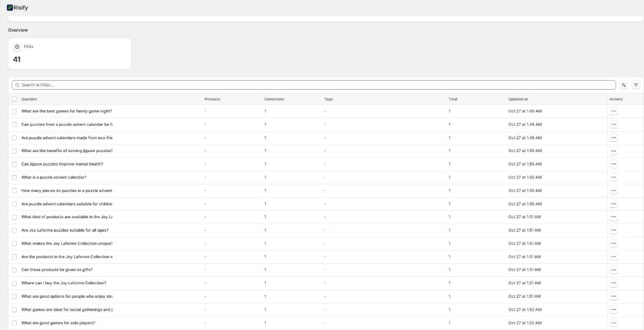Open actions for 'Can jigsaw puzzles improve mental health?'
The height and width of the screenshot is (330, 644).
pyautogui.click(x=613, y=164)
